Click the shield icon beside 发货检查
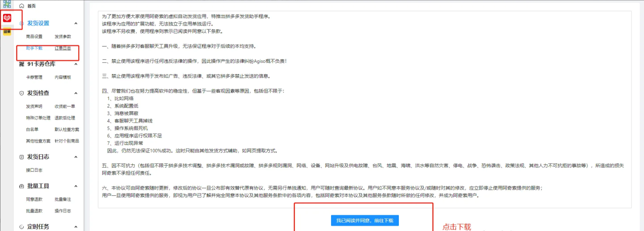The image size is (644, 231). click(x=21, y=93)
